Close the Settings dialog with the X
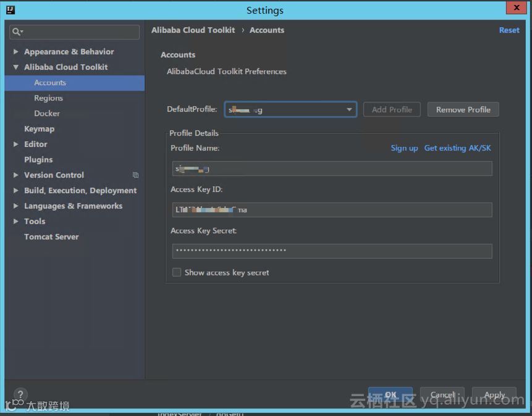 point(516,7)
